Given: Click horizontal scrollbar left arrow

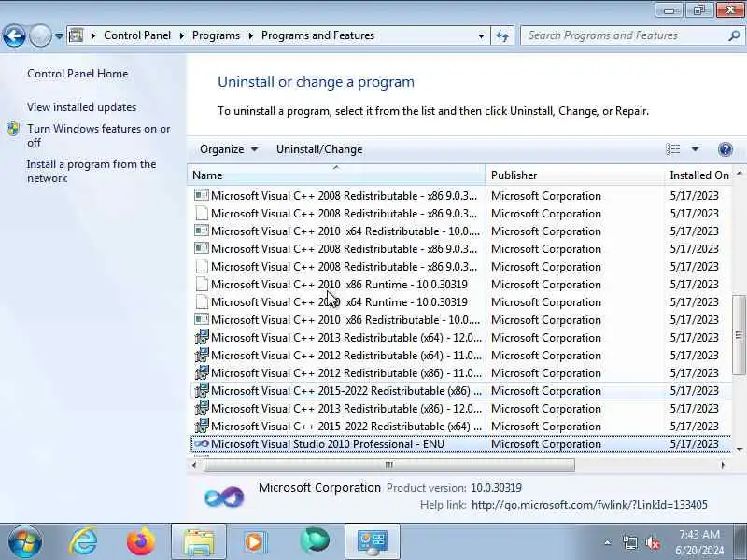Looking at the screenshot, I should pyautogui.click(x=194, y=465).
